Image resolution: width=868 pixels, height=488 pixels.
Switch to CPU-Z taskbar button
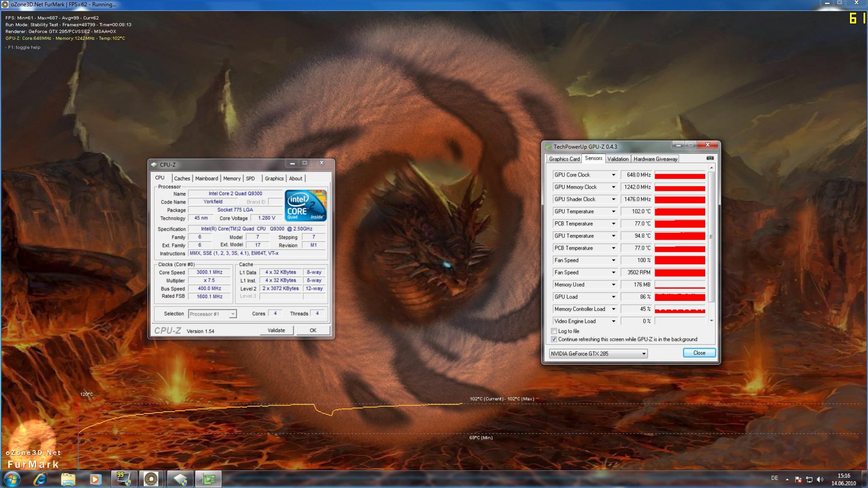coord(180,479)
